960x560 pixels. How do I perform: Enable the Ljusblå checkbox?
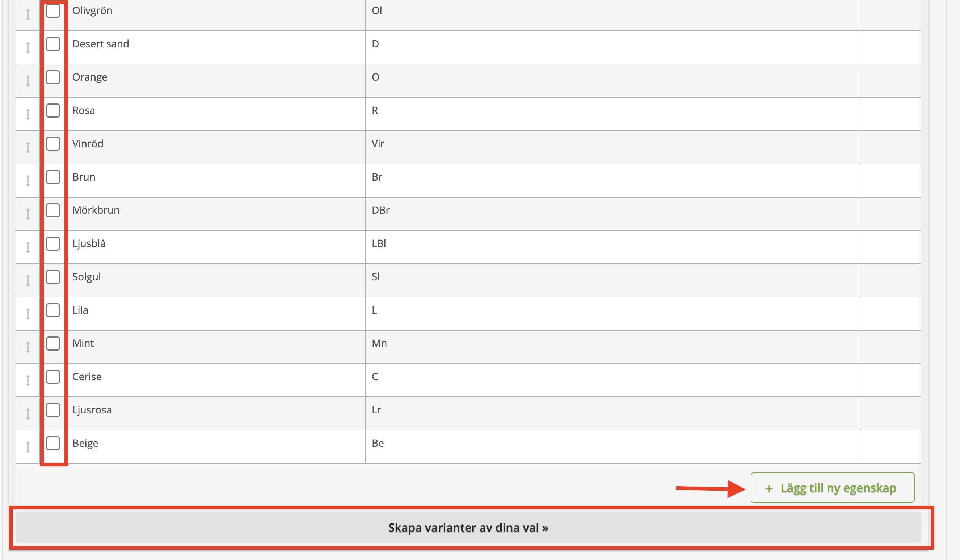tap(53, 244)
